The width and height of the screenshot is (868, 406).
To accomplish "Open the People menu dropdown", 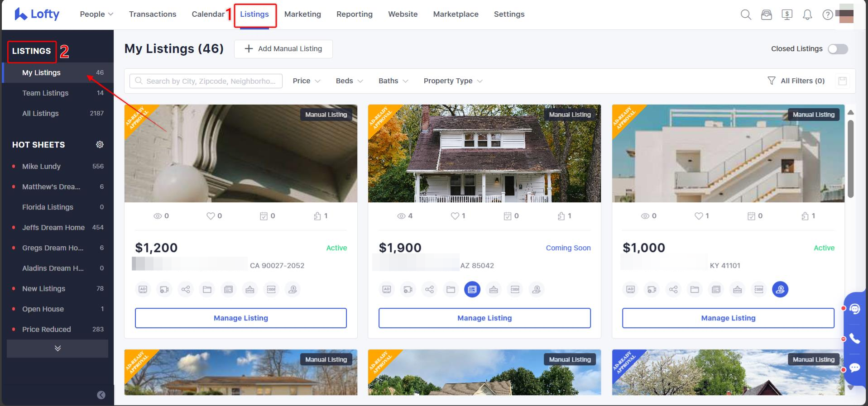I will click(x=96, y=14).
